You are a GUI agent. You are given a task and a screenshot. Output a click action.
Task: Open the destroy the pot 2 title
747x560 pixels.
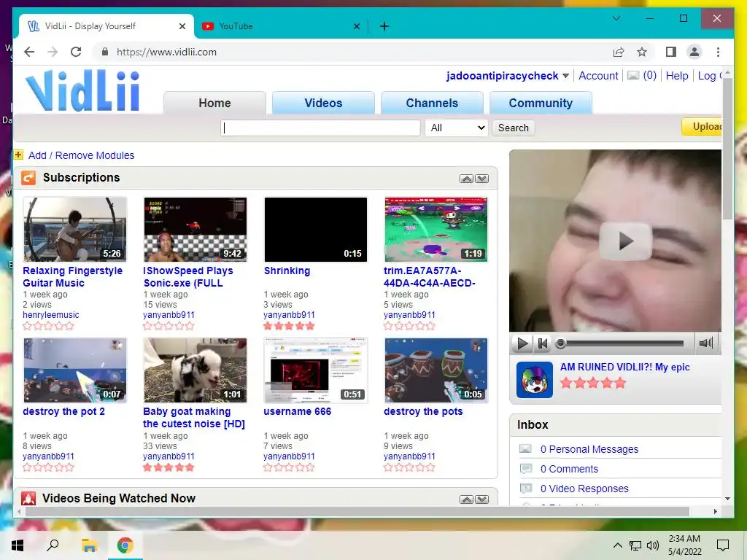[63, 411]
